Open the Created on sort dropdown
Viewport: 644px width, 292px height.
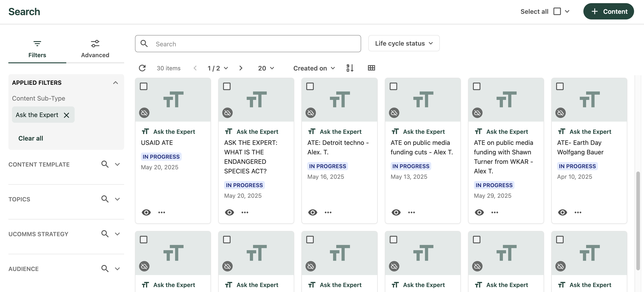coord(314,68)
